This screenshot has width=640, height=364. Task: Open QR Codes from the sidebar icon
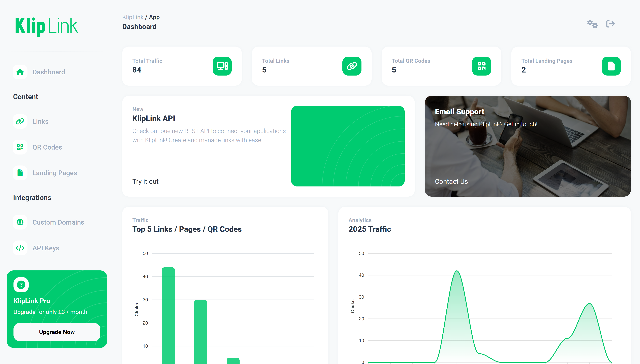[x=20, y=147]
